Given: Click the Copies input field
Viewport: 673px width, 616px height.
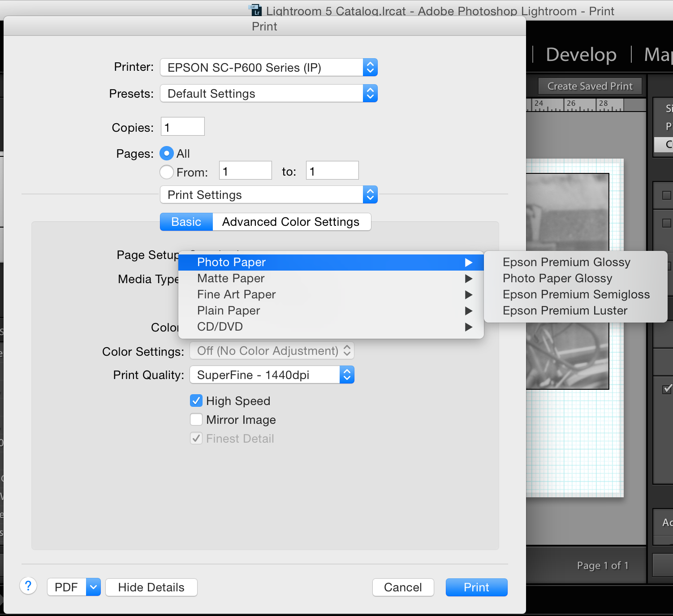Looking at the screenshot, I should coord(183,127).
